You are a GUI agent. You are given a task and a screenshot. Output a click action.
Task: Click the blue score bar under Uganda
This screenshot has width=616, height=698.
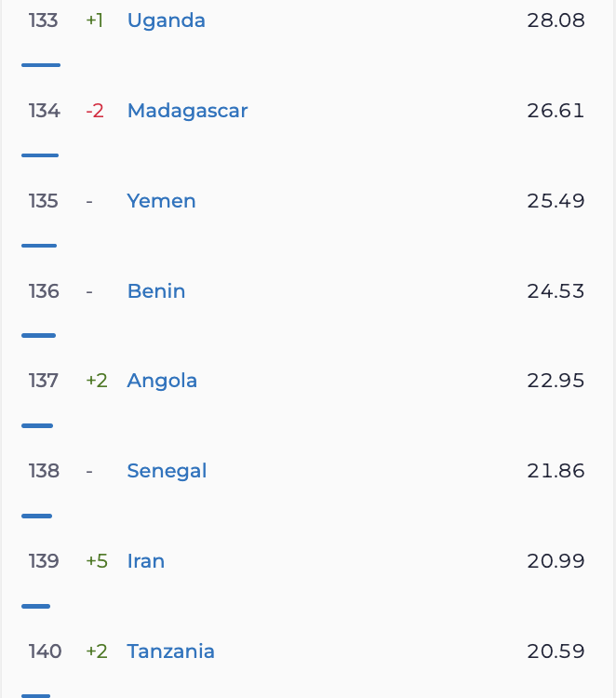(x=41, y=65)
